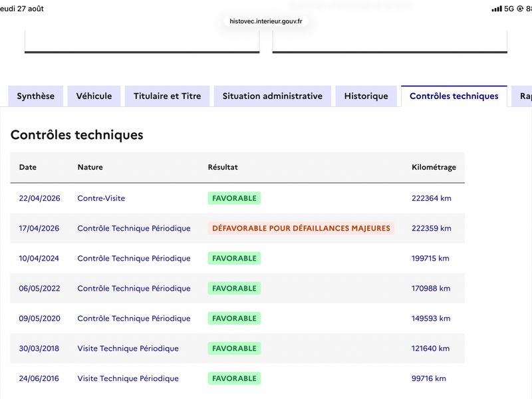Select the Titulaire et Titre tab

[168, 96]
